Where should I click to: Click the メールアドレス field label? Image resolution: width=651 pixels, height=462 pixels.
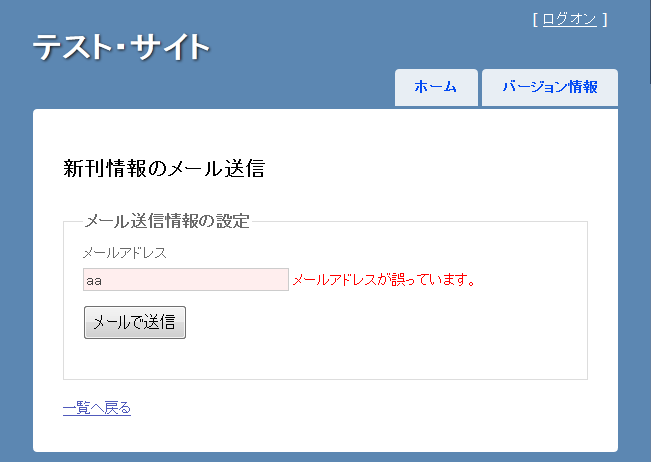[x=125, y=253]
